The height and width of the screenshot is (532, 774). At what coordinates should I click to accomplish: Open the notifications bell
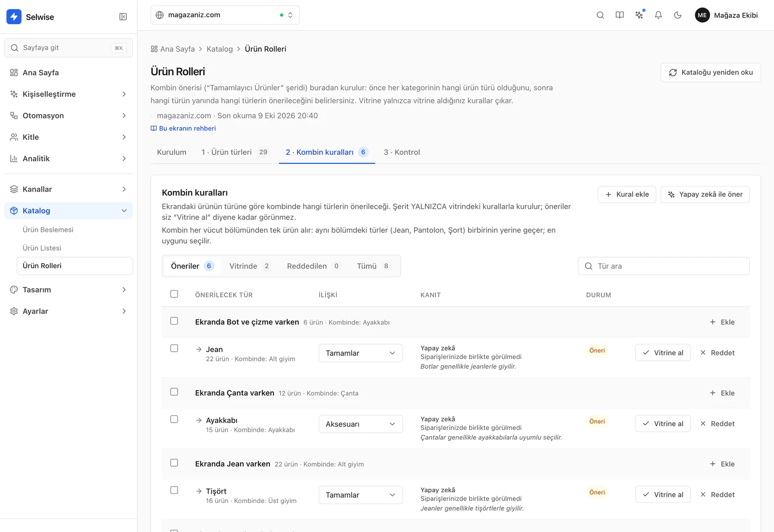coord(658,15)
